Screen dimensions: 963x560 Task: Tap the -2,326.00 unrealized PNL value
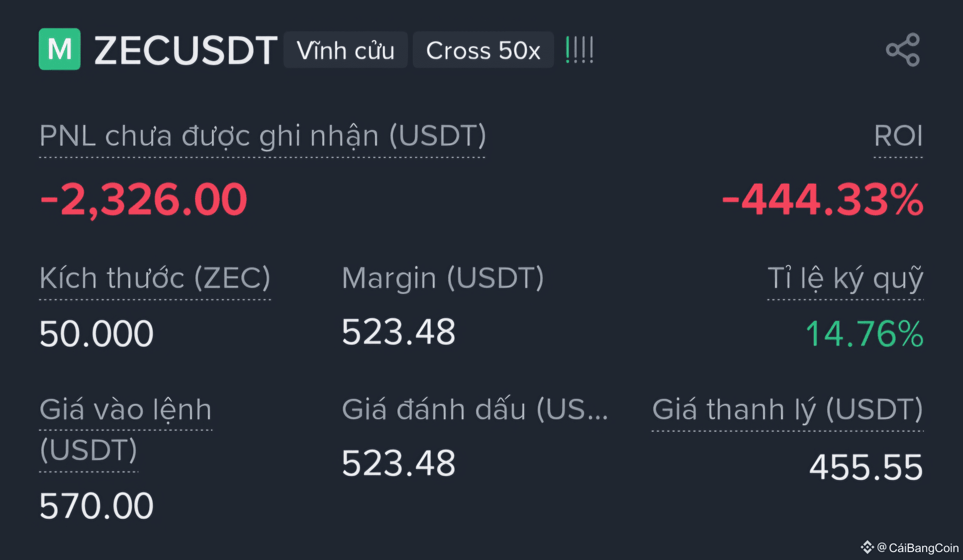(x=143, y=199)
